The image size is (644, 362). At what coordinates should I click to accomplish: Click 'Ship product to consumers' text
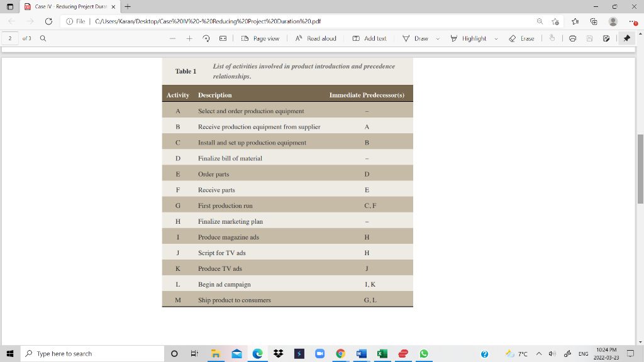(235, 300)
